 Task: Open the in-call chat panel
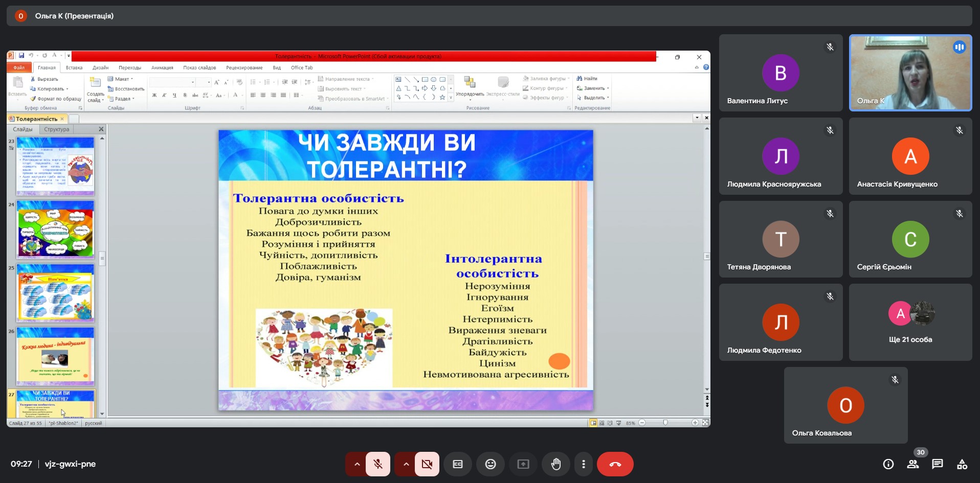(x=937, y=464)
